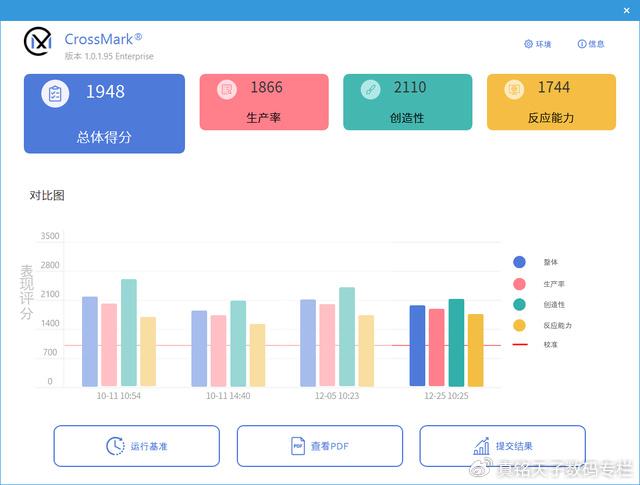Click the teal creativity bar for 10-11 10:54
The height and width of the screenshot is (485, 640).
coord(129,333)
